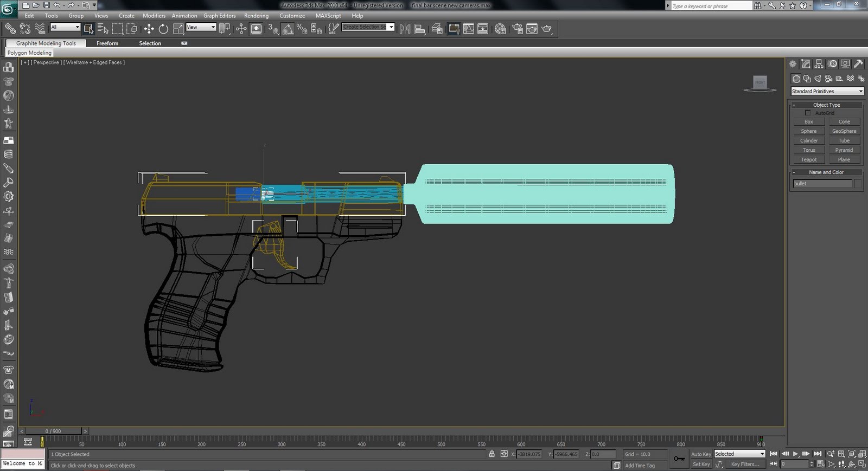This screenshot has height=471, width=868.
Task: Select the Lights create category icon
Action: [818, 79]
